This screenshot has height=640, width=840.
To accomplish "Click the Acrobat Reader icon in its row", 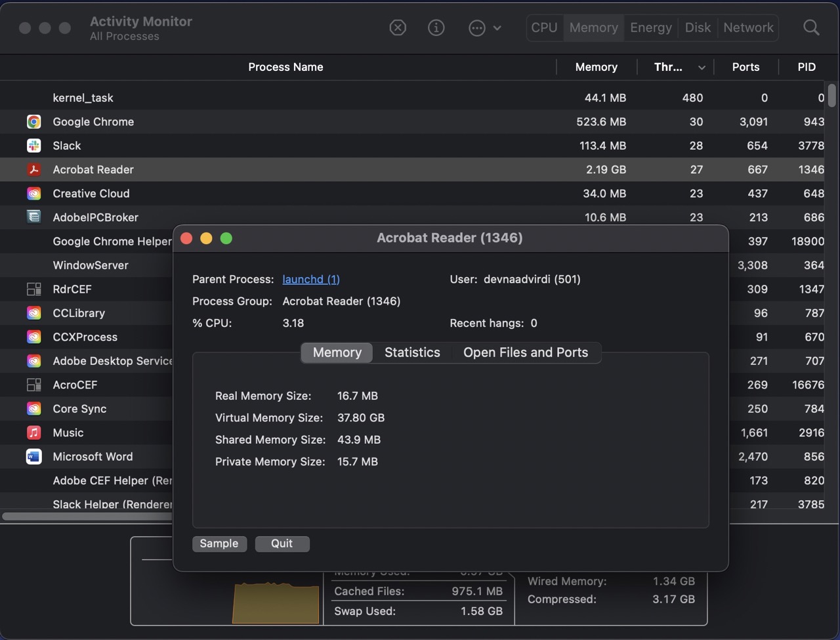I will 33,169.
